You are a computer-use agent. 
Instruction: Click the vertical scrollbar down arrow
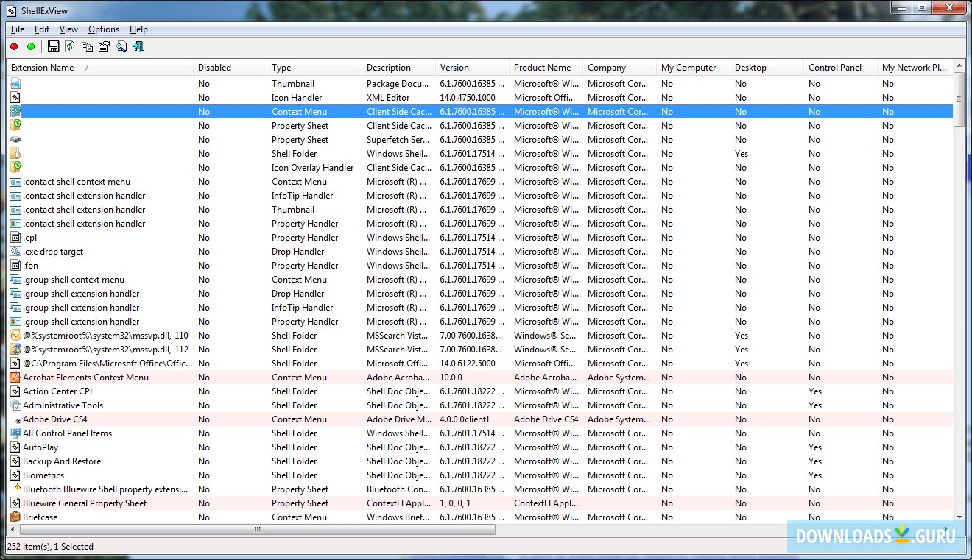(x=959, y=517)
